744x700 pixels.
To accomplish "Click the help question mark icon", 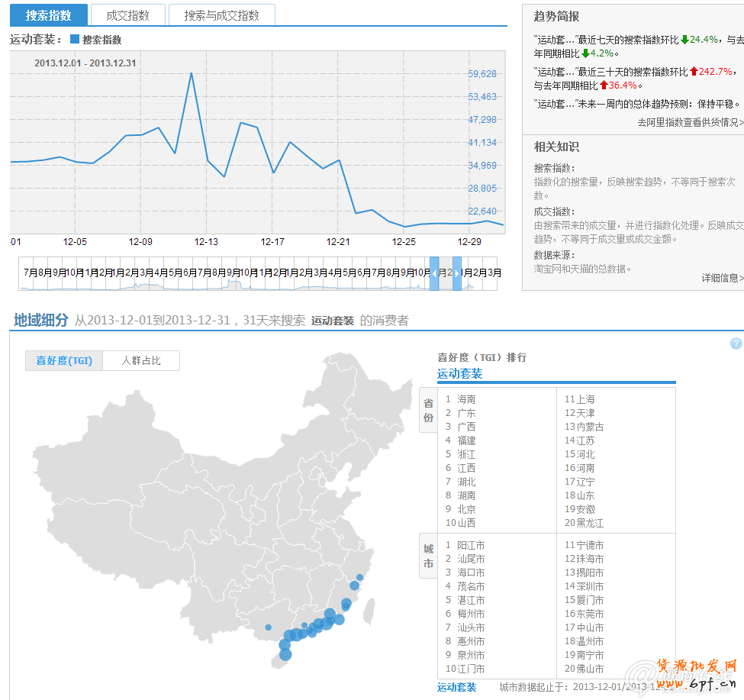I will 736,344.
